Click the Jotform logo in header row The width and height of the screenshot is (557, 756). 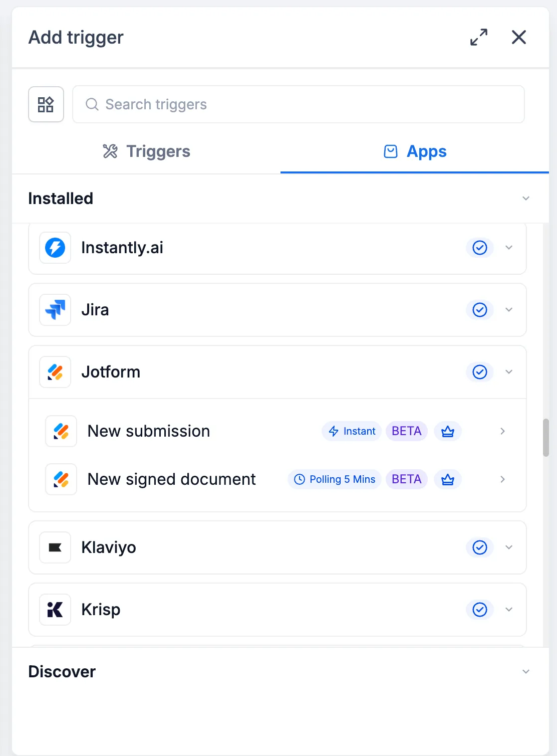click(55, 372)
